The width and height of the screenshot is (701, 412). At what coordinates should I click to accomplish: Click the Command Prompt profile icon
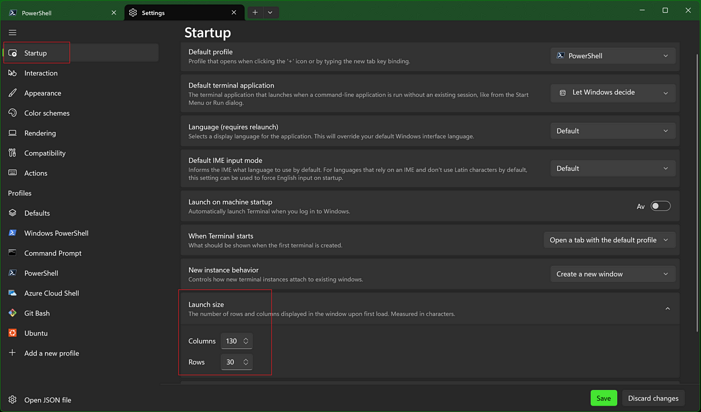[13, 253]
